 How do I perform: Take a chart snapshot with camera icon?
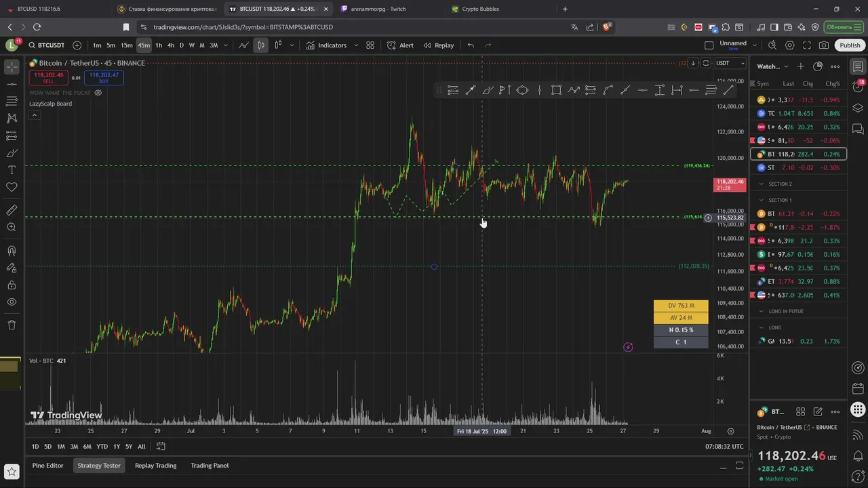824,45
